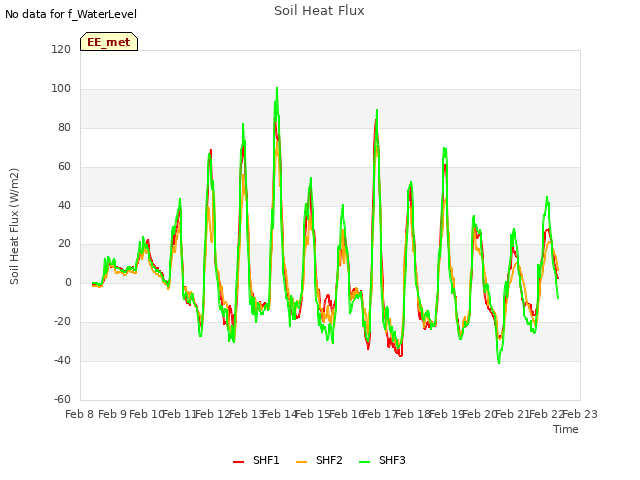Click the green SHF3 legend color marker
The height and width of the screenshot is (480, 640).
pos(364,462)
